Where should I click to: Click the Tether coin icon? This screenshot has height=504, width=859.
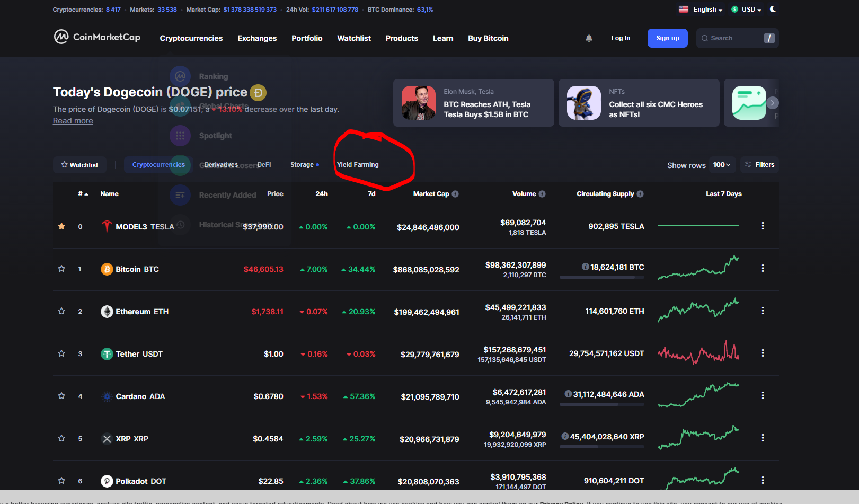[x=107, y=354]
